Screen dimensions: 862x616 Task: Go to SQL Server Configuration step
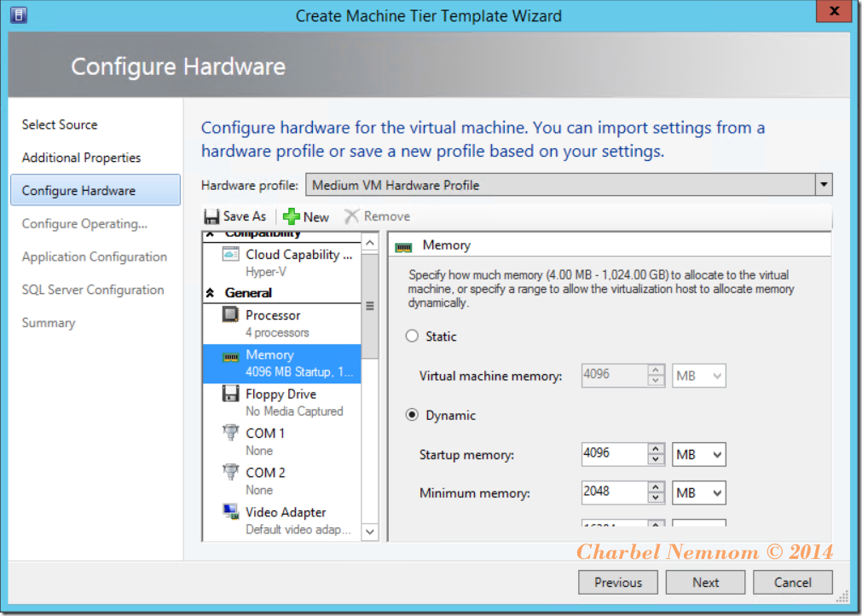pyautogui.click(x=93, y=290)
